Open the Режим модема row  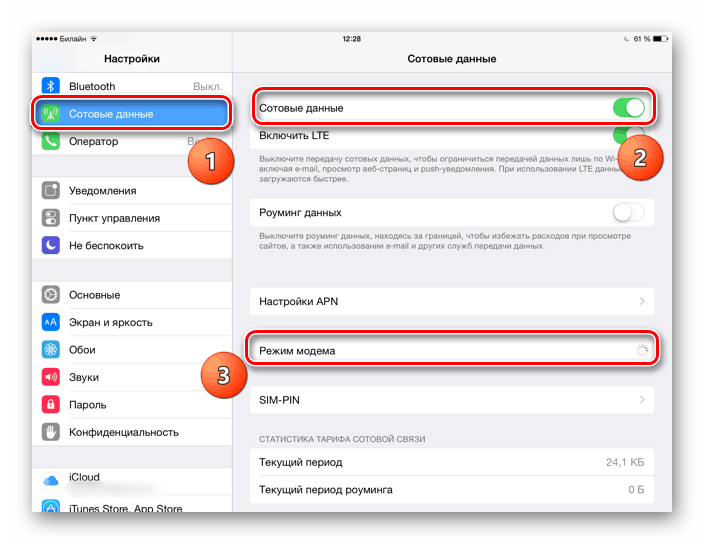coord(452,350)
